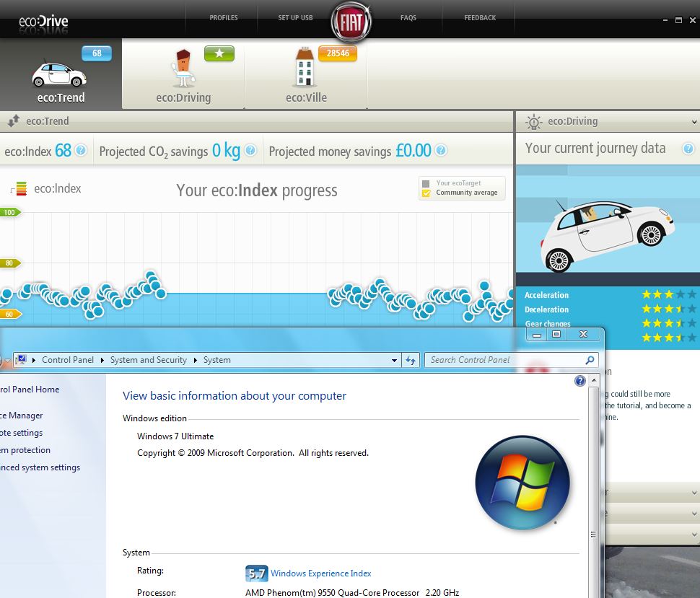Image resolution: width=700 pixels, height=598 pixels.
Task: Collapse the eco:Driving side panel
Action: pyautogui.click(x=694, y=122)
